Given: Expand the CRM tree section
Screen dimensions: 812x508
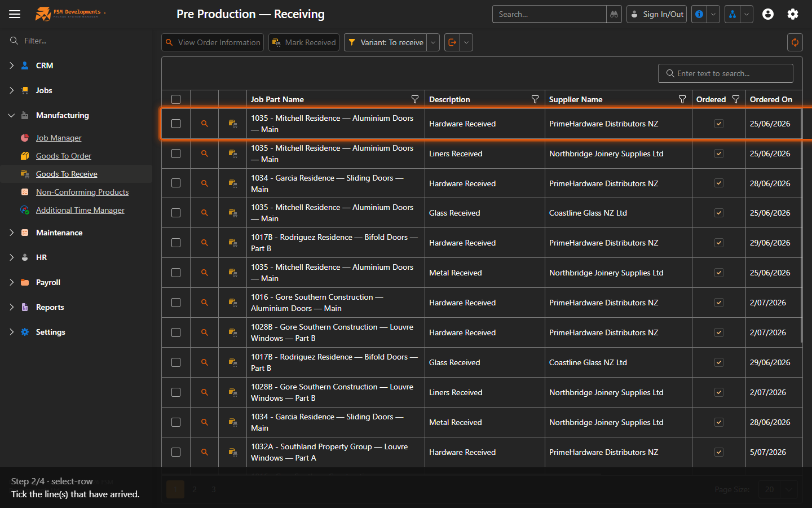Looking at the screenshot, I should coord(11,65).
